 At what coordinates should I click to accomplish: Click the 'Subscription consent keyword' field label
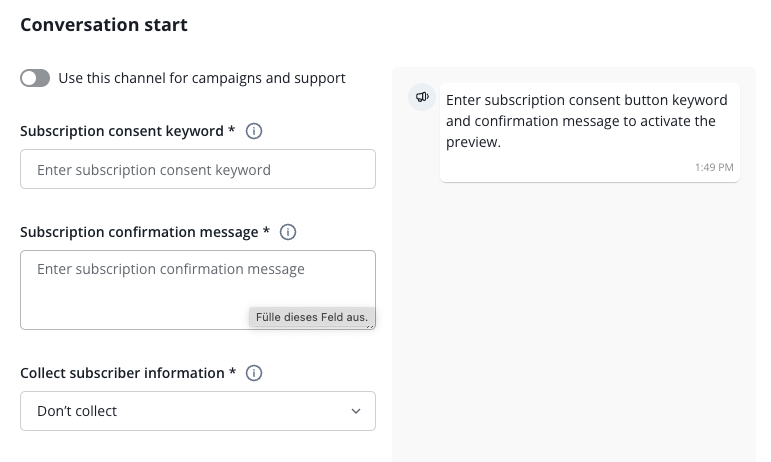pos(121,131)
